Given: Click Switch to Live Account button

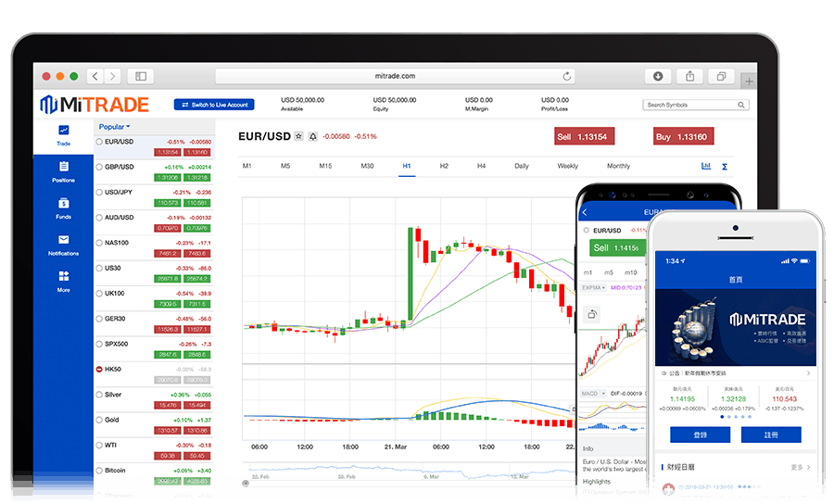Looking at the screenshot, I should click(214, 105).
